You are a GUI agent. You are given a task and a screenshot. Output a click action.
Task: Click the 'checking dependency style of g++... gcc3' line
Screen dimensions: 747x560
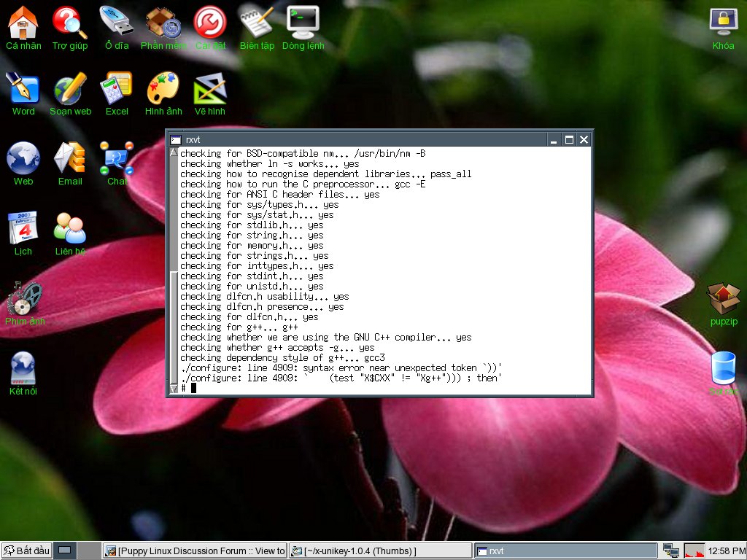[x=282, y=357]
